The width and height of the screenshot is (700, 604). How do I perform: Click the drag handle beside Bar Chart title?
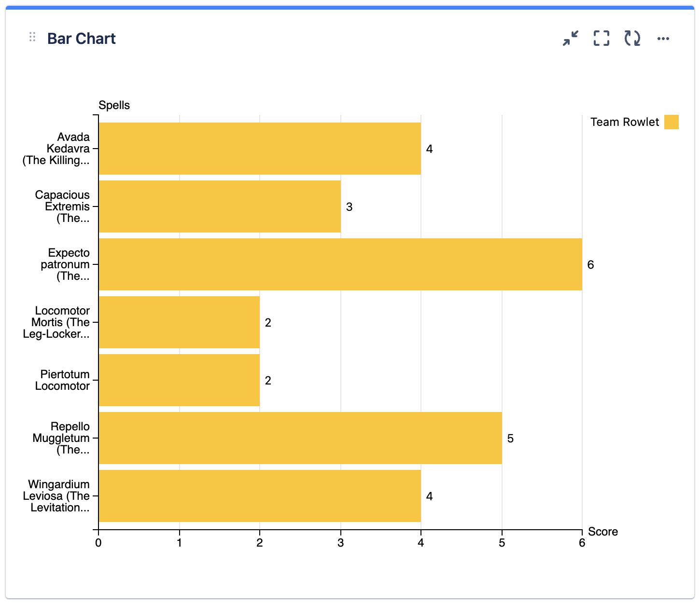[x=32, y=37]
